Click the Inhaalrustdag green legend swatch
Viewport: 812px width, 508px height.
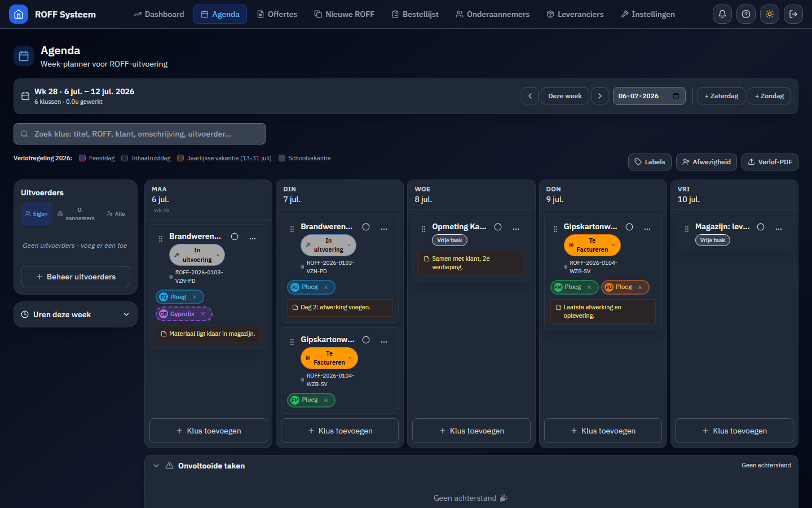[125, 158]
